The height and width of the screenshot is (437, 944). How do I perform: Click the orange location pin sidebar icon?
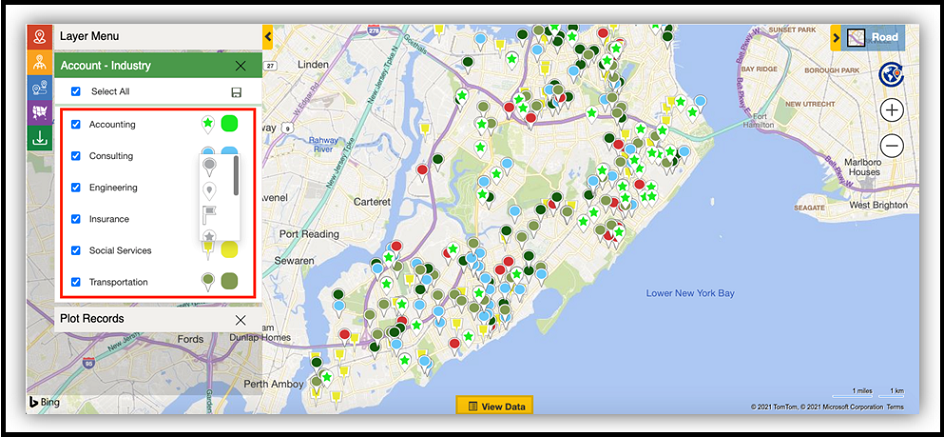tap(40, 37)
